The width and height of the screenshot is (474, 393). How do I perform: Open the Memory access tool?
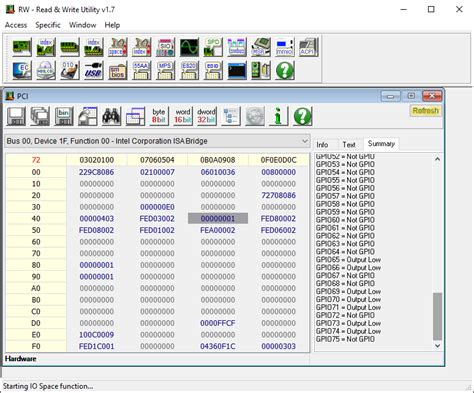pyautogui.click(x=70, y=47)
